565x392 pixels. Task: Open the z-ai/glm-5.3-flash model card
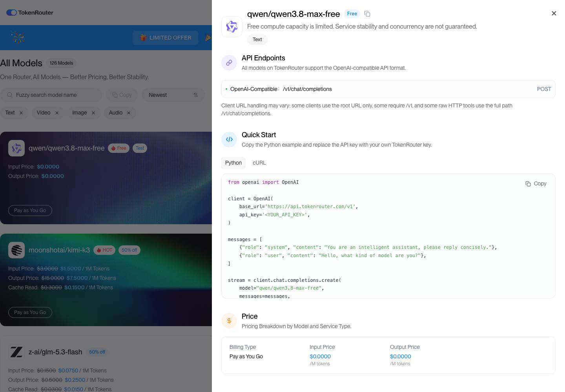click(x=106, y=364)
